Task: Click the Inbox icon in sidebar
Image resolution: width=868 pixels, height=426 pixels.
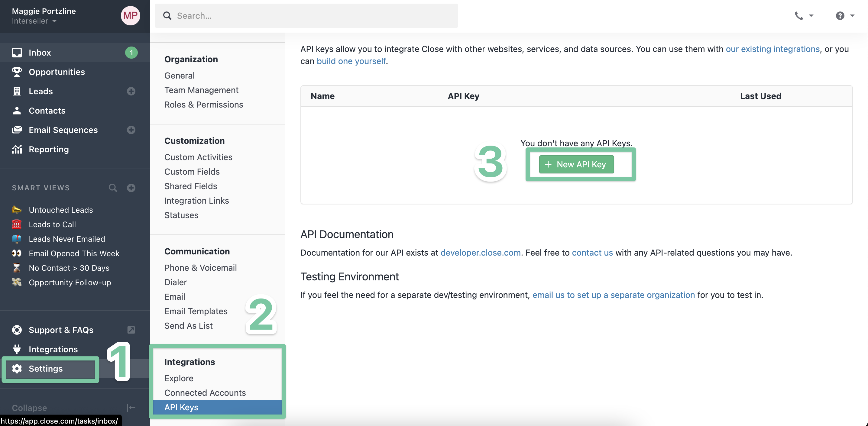Action: click(x=17, y=53)
